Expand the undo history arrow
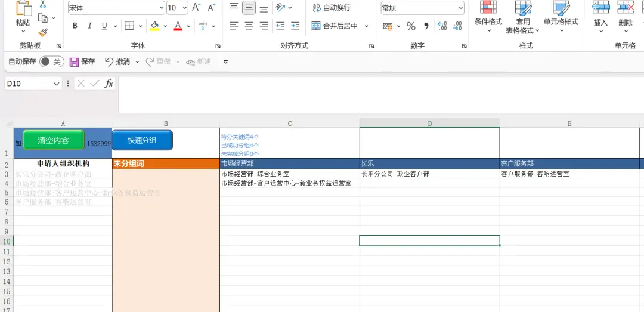 137,61
